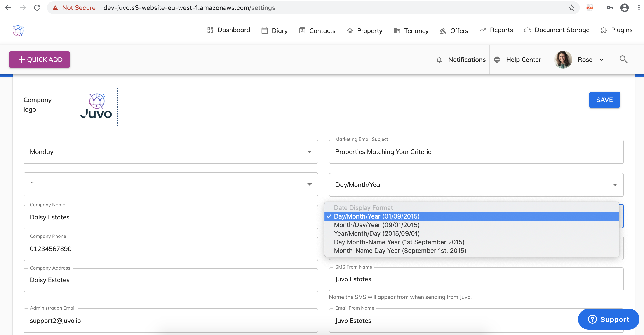Image resolution: width=644 pixels, height=335 pixels.
Task: Click the Juvo logo in the header
Action: (x=18, y=30)
